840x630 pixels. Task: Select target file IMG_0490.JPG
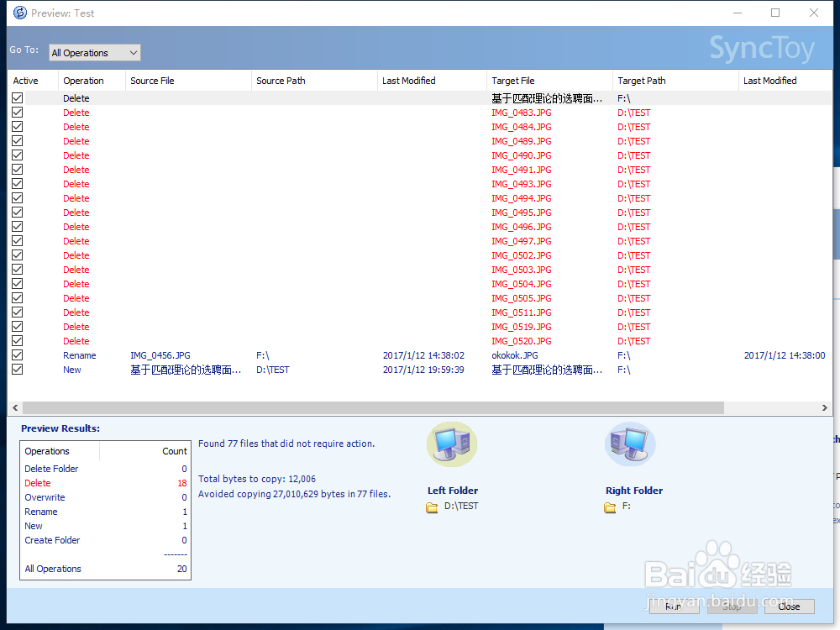[522, 155]
